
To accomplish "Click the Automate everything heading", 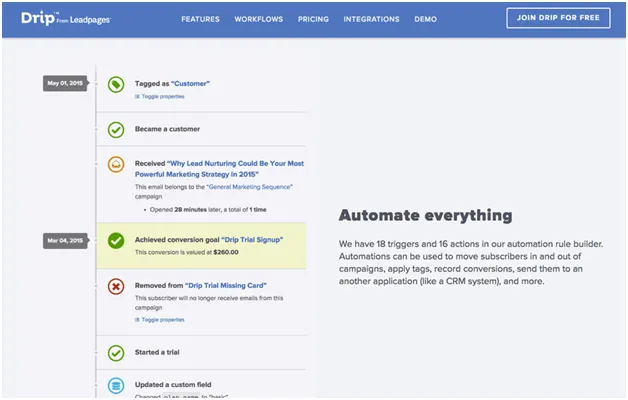I will coord(425,215).
